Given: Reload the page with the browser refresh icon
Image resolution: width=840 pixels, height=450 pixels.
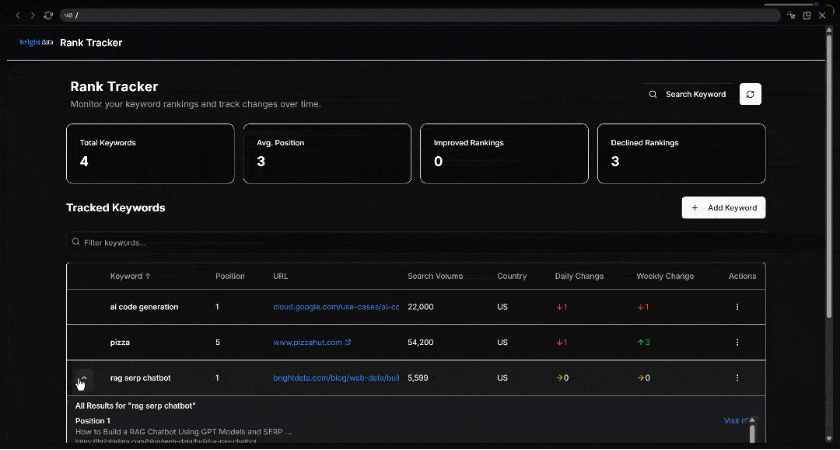Looking at the screenshot, I should point(48,16).
